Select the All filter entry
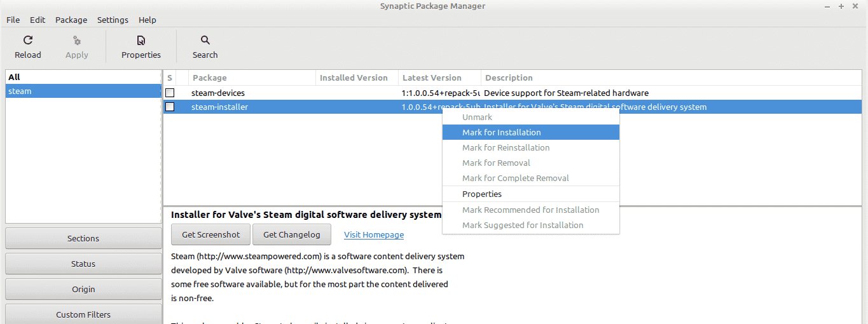 pyautogui.click(x=83, y=77)
